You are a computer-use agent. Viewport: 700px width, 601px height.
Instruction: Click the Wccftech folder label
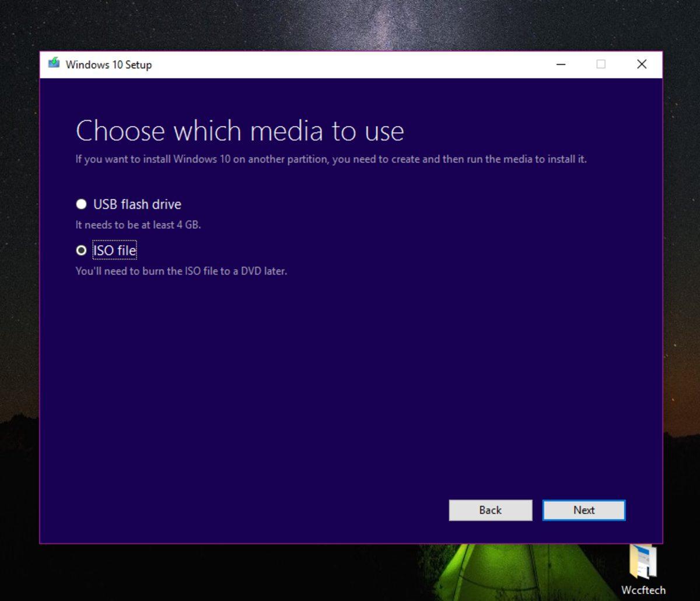[x=644, y=590]
